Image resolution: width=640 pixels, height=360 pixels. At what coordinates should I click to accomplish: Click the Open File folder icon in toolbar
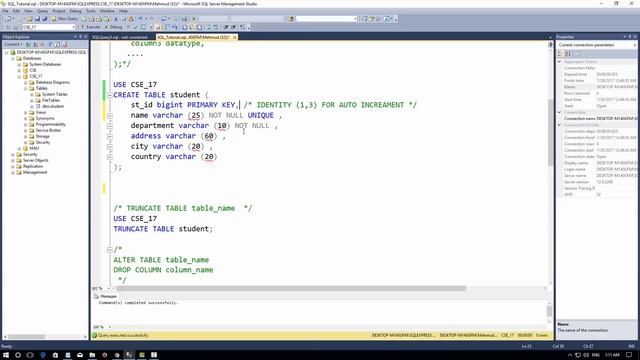(29, 19)
